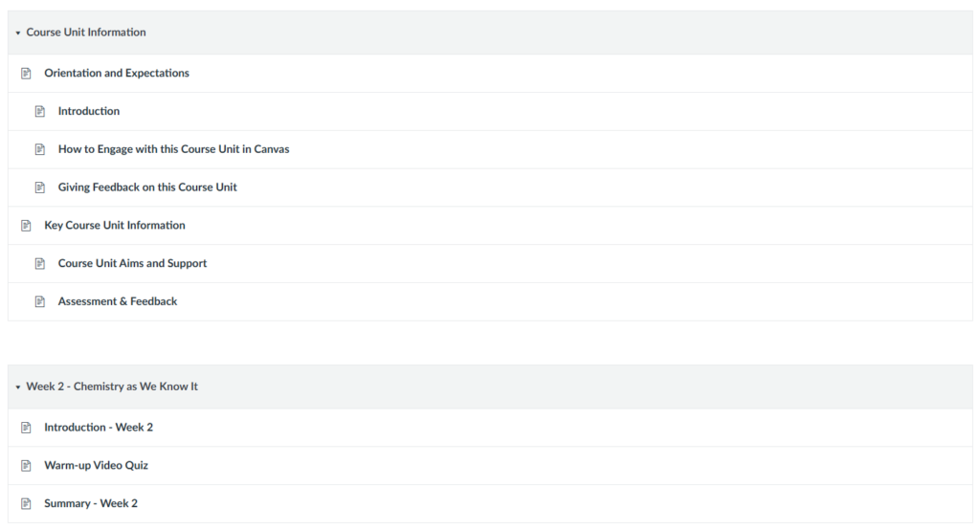Open the Orientation and Expectations page
980x530 pixels.
117,74
